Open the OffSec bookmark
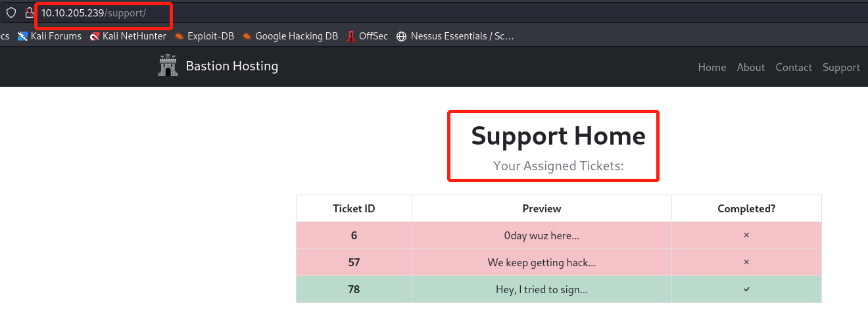This screenshot has width=868, height=328. point(369,36)
